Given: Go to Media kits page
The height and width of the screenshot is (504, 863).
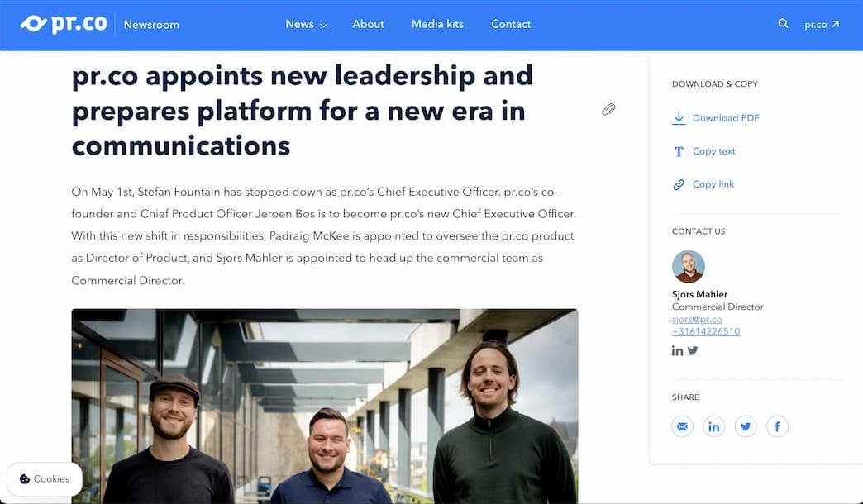Looking at the screenshot, I should [x=437, y=24].
